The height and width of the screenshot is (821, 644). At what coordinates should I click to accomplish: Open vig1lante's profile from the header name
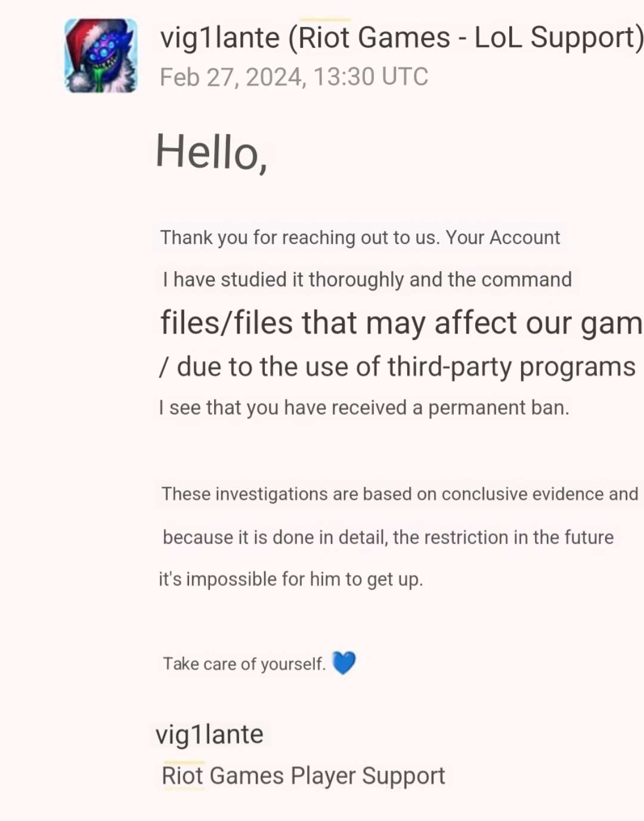pos(219,38)
